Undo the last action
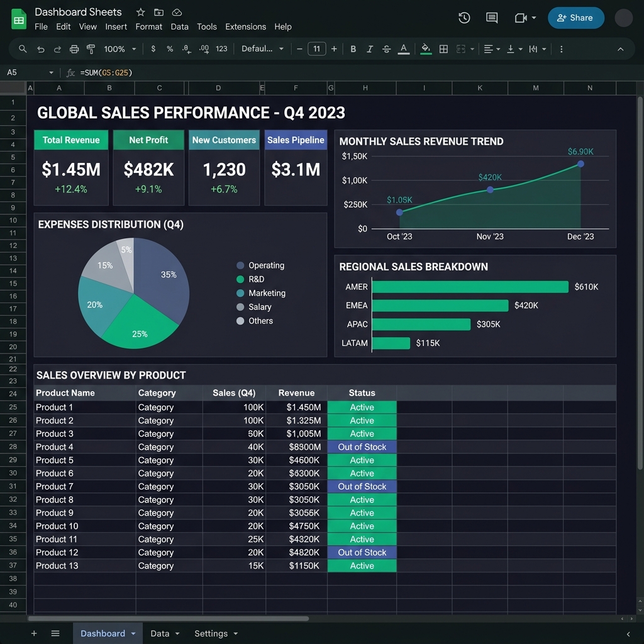The height and width of the screenshot is (644, 644). pyautogui.click(x=40, y=49)
